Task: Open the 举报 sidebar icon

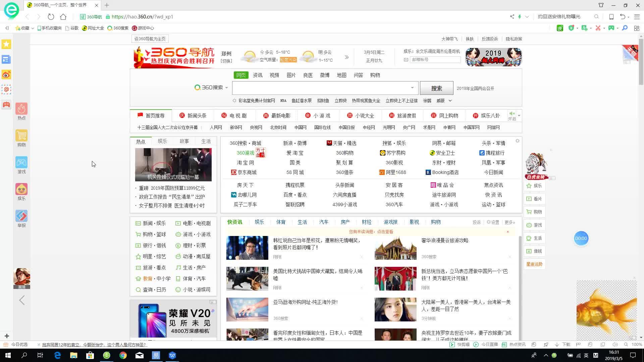Action: [x=21, y=216]
